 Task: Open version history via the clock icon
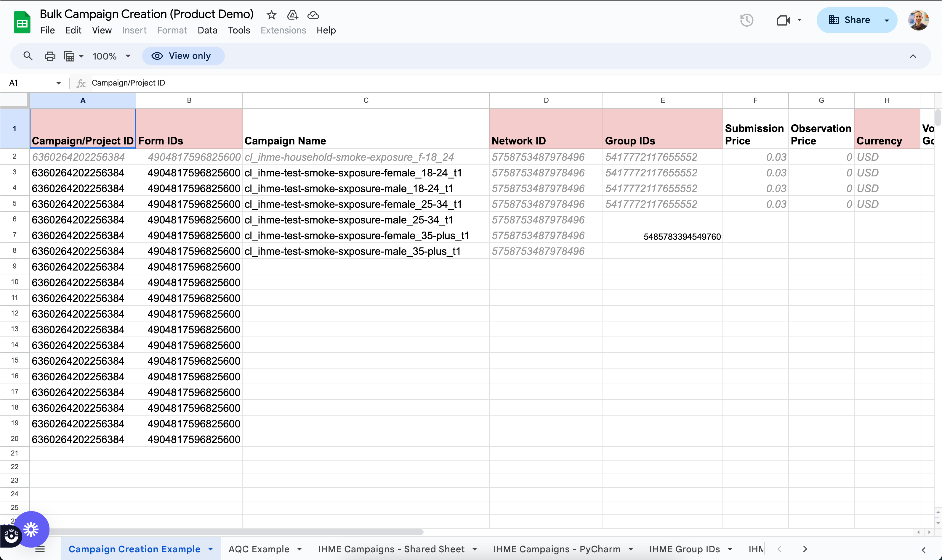point(746,20)
